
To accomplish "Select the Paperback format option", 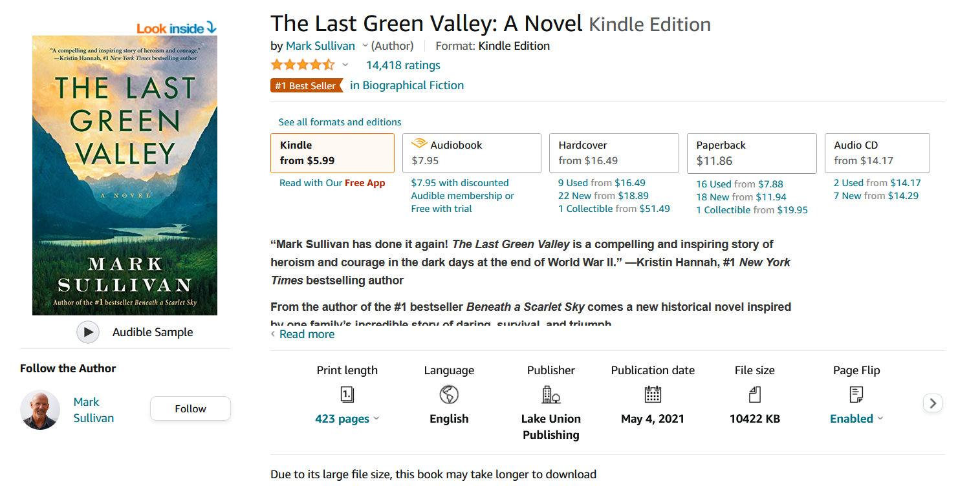I will tap(752, 153).
